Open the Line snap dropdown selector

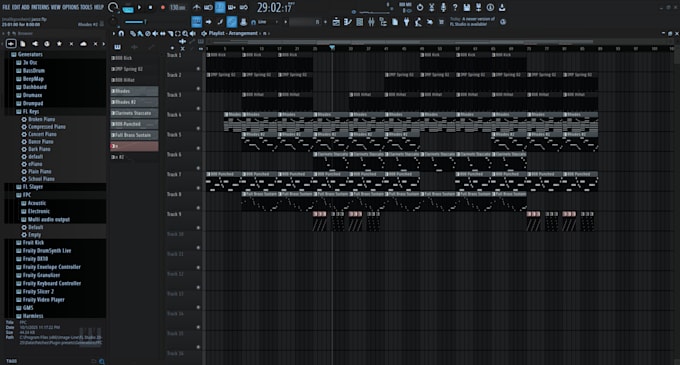265,22
